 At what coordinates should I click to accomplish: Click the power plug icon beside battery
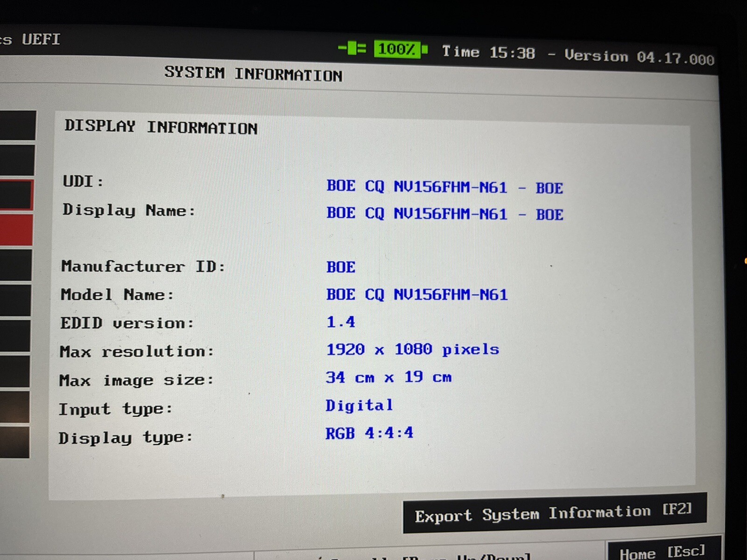click(352, 48)
